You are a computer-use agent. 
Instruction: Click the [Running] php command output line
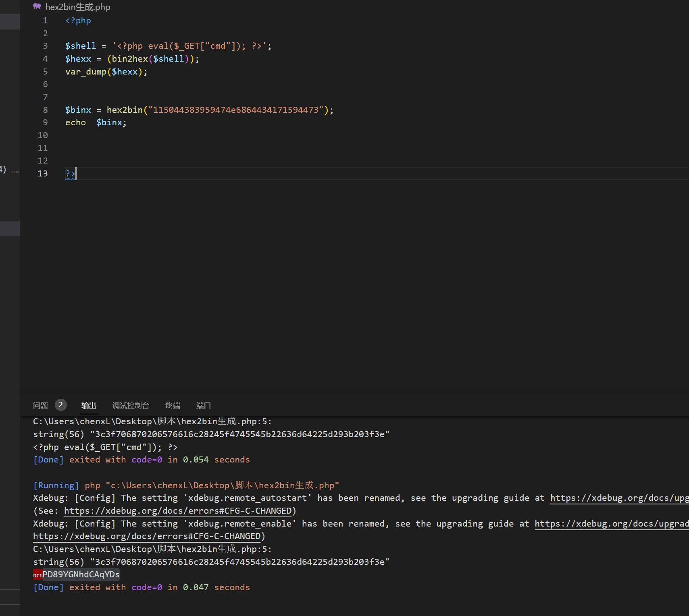(x=186, y=485)
